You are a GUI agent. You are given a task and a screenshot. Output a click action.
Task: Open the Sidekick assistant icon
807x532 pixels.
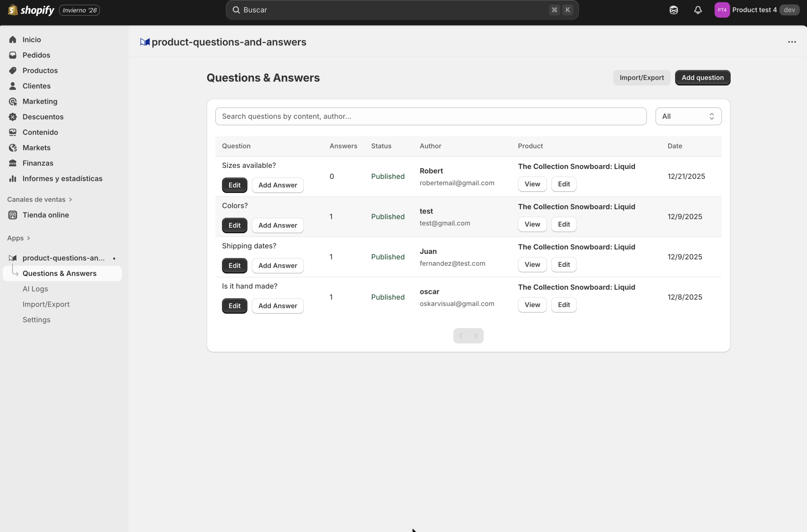point(674,10)
